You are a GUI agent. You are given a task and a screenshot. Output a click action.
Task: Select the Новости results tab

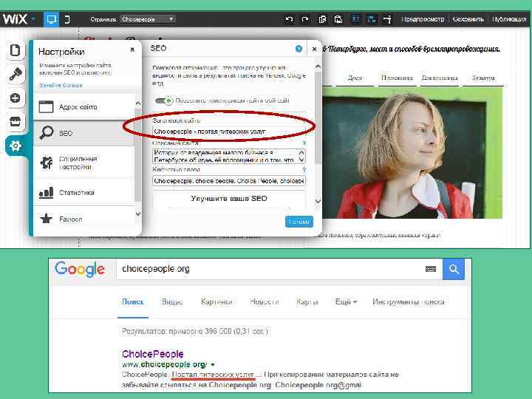coord(265,301)
